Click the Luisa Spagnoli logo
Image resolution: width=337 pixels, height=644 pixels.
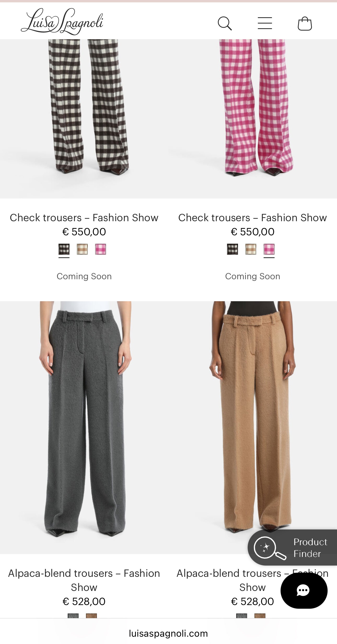tap(62, 21)
